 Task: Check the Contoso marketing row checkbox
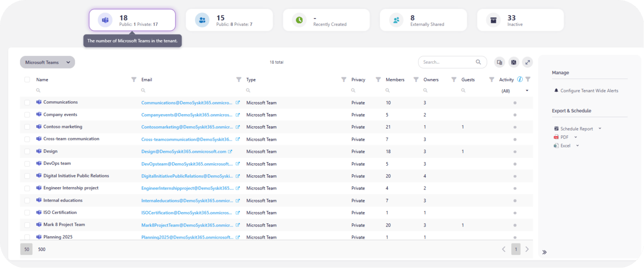click(x=27, y=127)
